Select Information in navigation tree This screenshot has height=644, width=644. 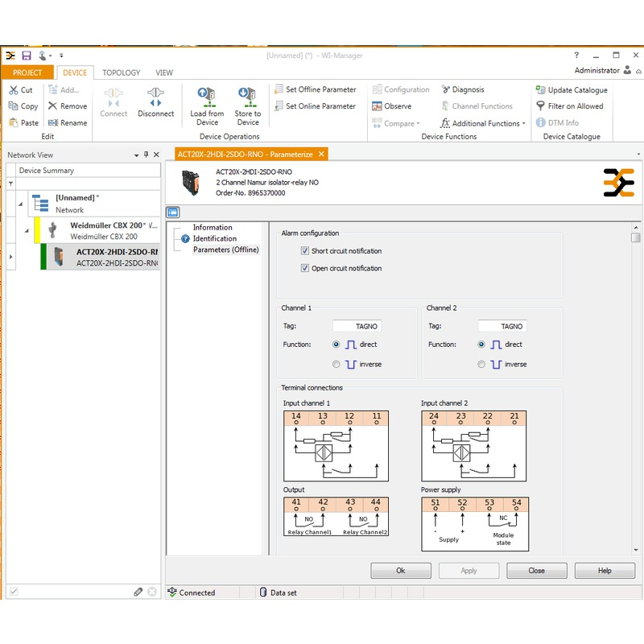(x=213, y=227)
